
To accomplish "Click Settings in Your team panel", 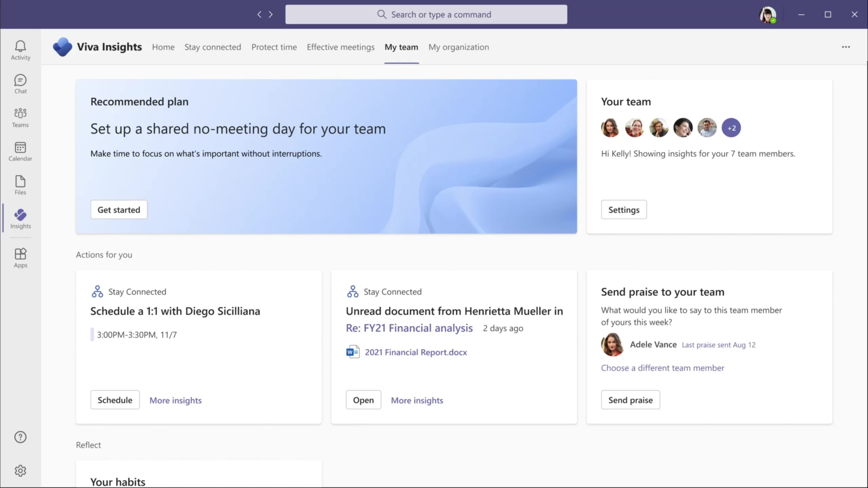I will click(x=624, y=210).
